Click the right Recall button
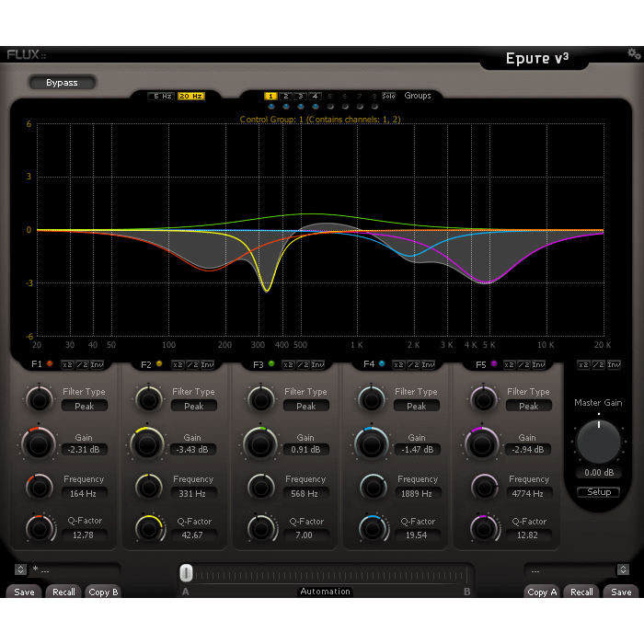The height and width of the screenshot is (644, 644). coord(581,592)
